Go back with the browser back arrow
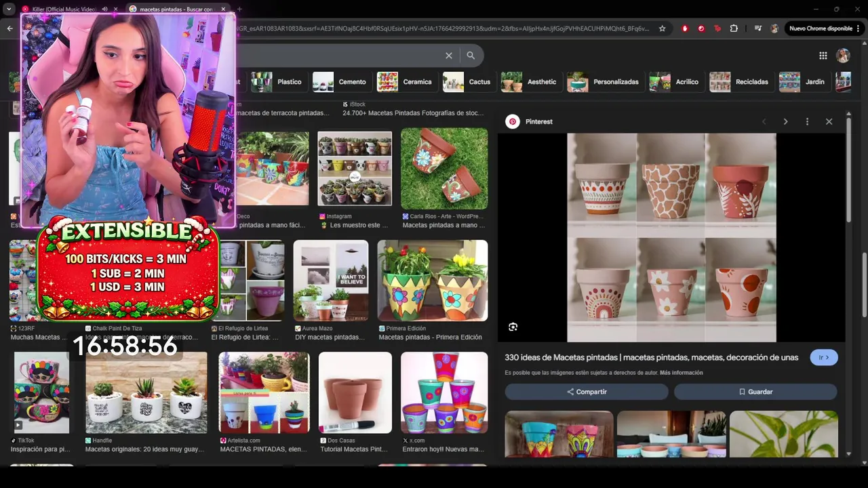The height and width of the screenshot is (488, 868). 9,28
